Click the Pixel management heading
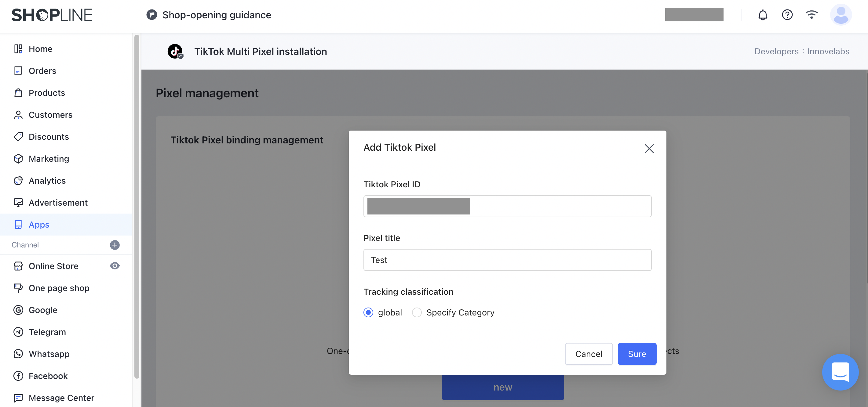 coord(207,93)
